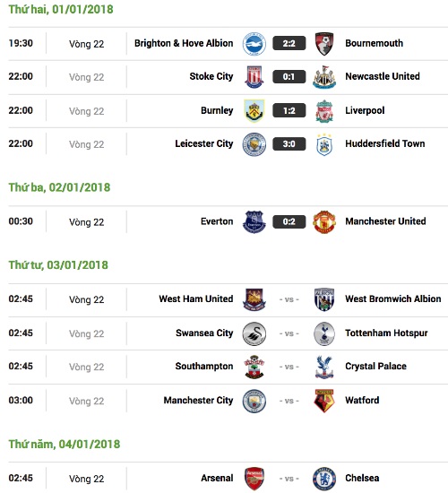The width and height of the screenshot is (448, 493).
Task: Click the 0:2 Everton match score
Action: (x=289, y=221)
